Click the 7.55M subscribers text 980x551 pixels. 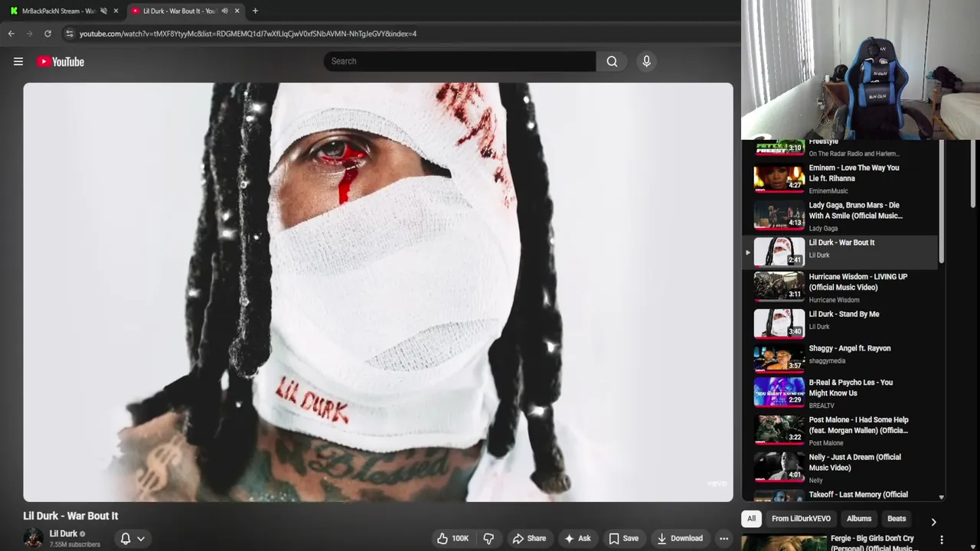[x=75, y=545]
